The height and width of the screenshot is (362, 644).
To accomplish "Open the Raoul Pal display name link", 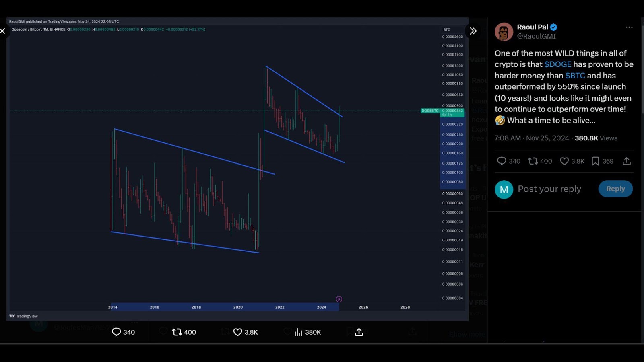I will (532, 27).
